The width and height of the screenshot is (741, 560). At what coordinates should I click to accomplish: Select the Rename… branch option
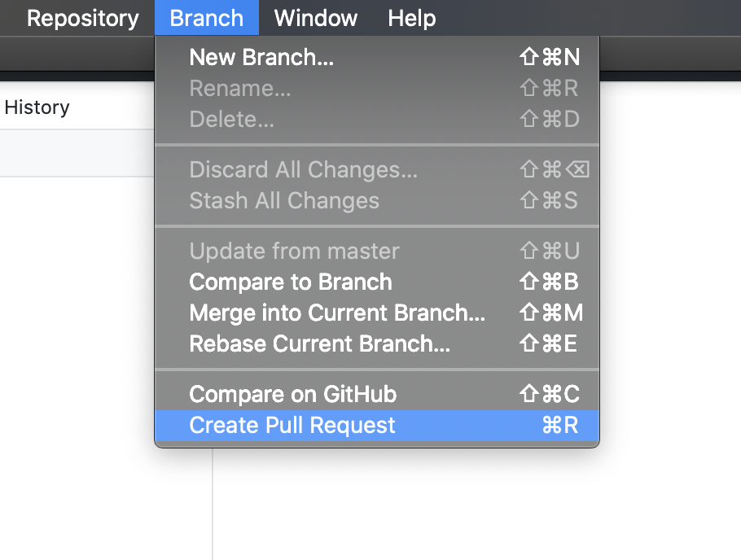coord(239,88)
